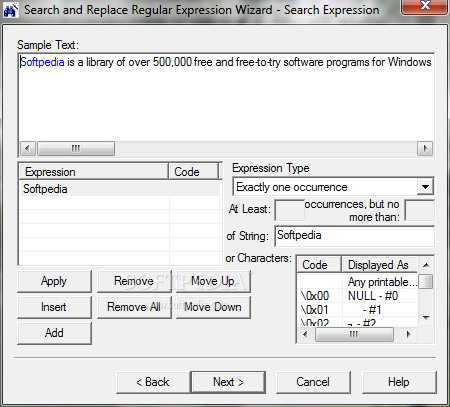Click the Code column header in Expression list

point(194,172)
